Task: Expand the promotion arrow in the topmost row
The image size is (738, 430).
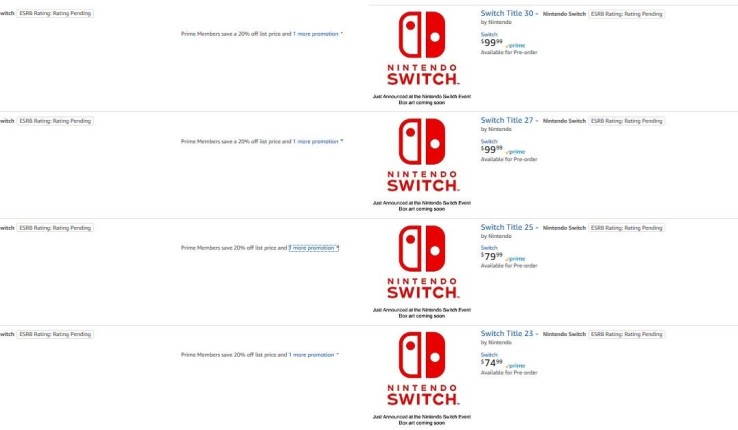Action: point(342,34)
